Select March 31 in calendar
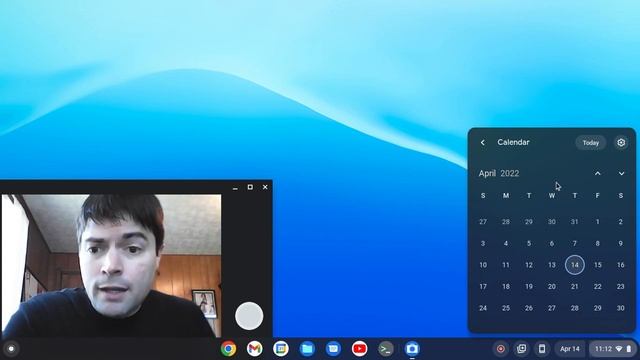The width and height of the screenshot is (640, 360). [x=575, y=222]
